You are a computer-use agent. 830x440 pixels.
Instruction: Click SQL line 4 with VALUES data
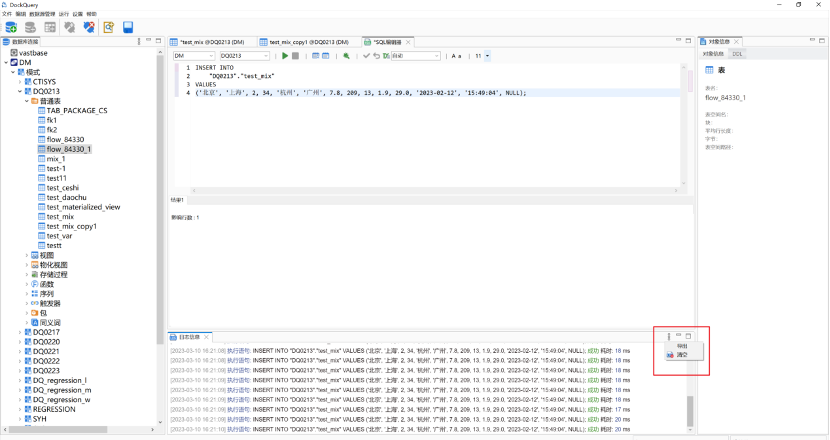tap(360, 93)
